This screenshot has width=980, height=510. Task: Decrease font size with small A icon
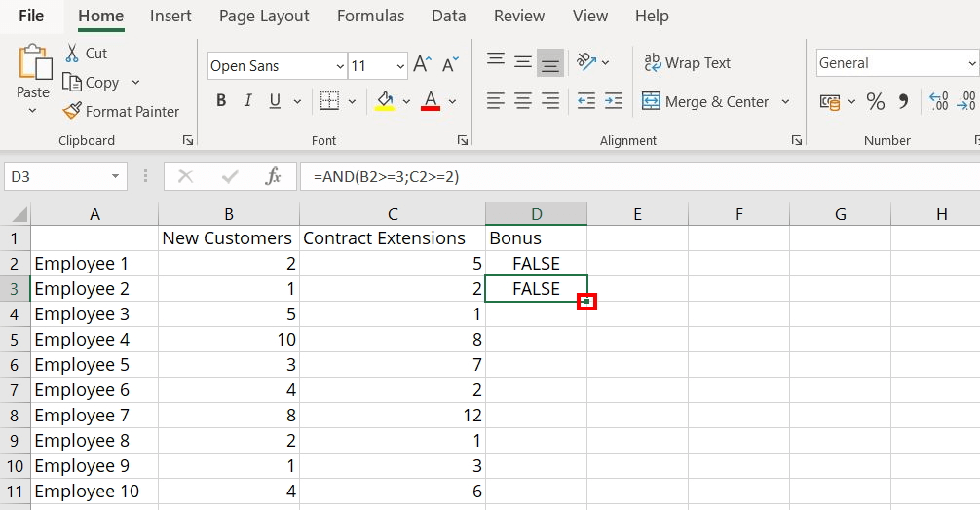point(450,64)
